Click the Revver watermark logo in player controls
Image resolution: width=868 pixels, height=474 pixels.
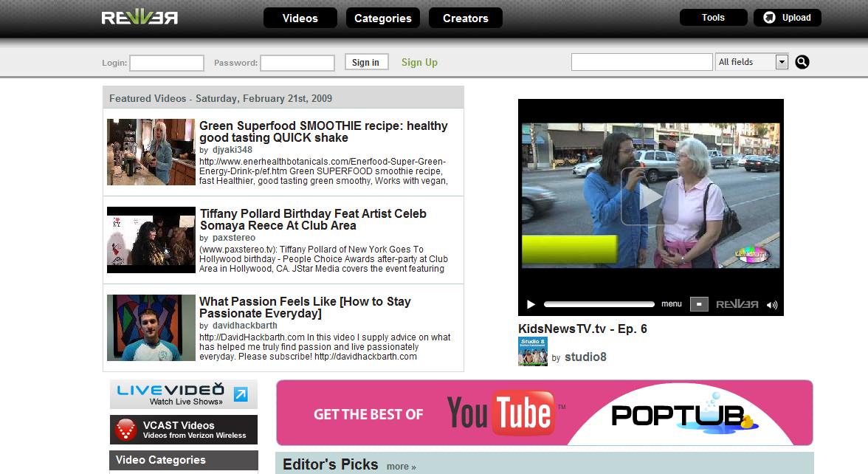[737, 304]
